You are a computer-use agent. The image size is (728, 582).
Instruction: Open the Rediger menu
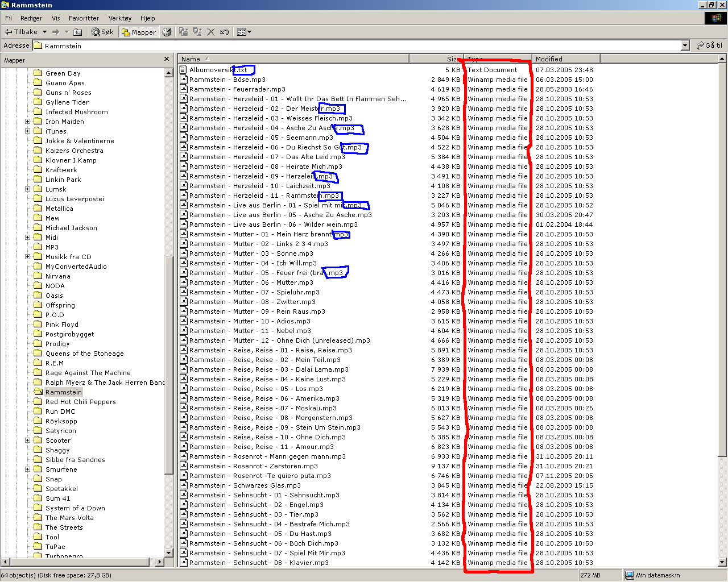tap(31, 18)
